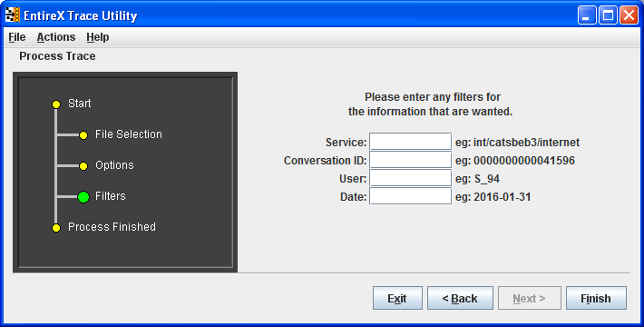This screenshot has width=644, height=327.
Task: Click the File Selection step dot
Action: [83, 135]
